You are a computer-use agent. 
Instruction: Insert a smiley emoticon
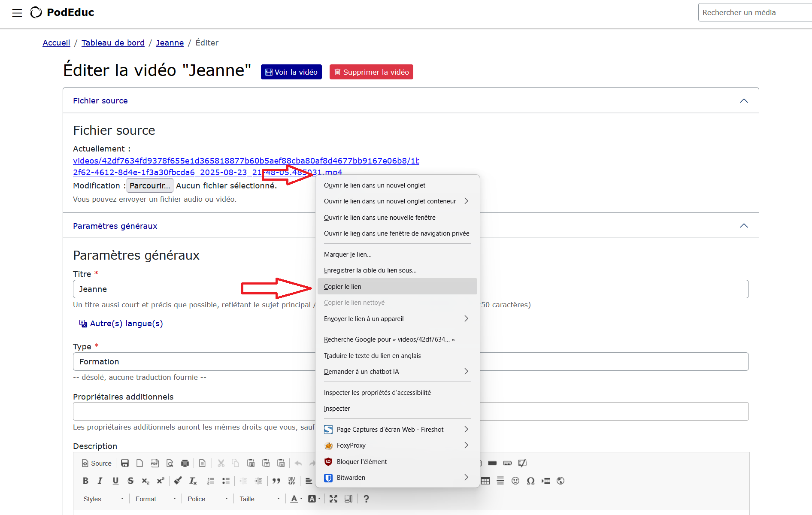point(515,481)
